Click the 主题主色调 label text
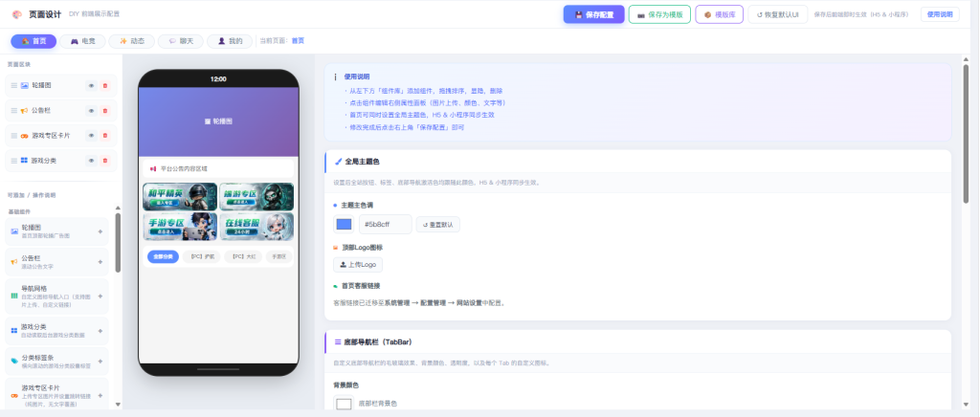Viewport: 980px width, 417px height. coord(358,205)
